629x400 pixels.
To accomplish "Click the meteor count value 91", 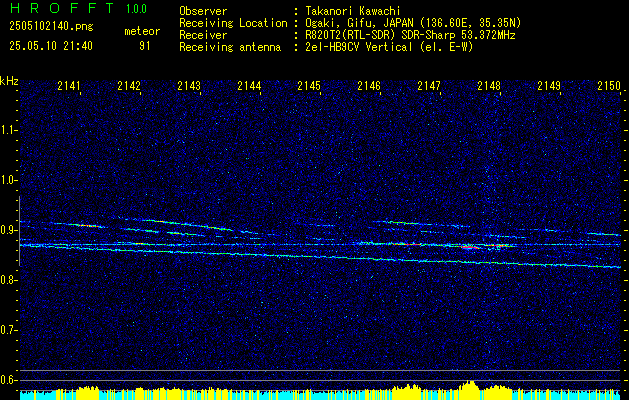I will [145, 46].
